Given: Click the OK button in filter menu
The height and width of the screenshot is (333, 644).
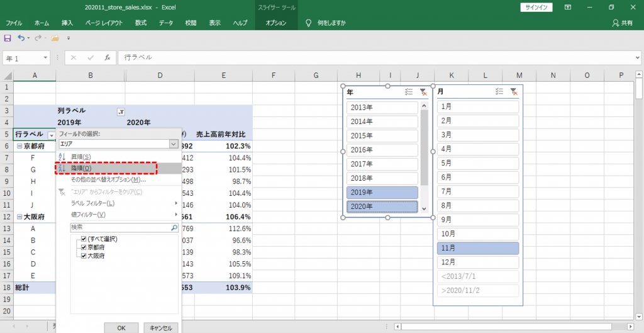Looking at the screenshot, I should pos(121,328).
